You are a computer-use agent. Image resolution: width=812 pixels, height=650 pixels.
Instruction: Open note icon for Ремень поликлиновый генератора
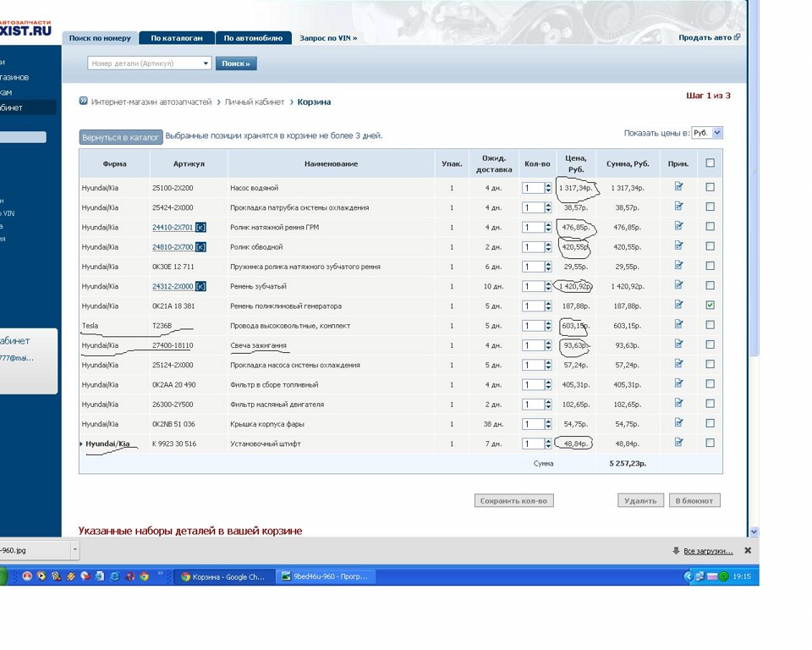pos(678,305)
